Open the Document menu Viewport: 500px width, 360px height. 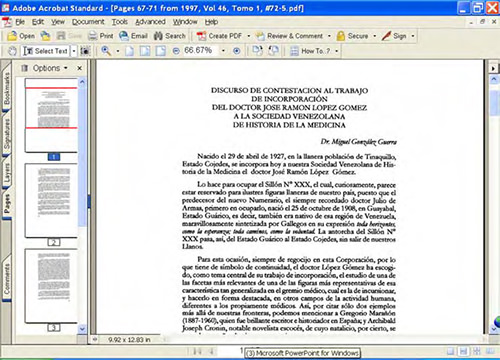tap(88, 22)
